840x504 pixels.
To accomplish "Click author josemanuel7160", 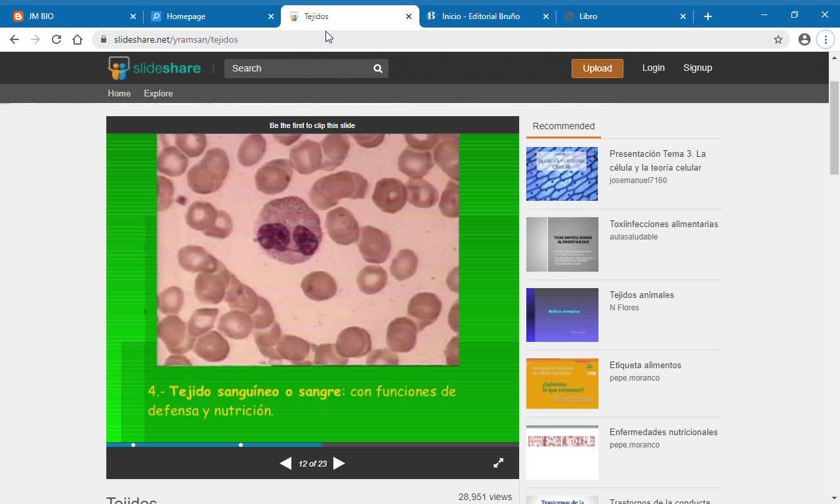I will (638, 180).
